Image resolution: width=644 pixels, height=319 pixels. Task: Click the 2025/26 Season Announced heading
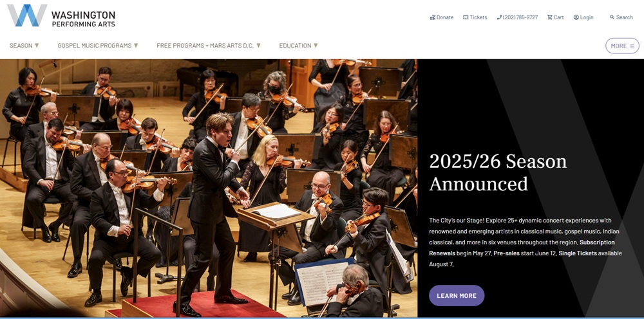pyautogui.click(x=498, y=172)
